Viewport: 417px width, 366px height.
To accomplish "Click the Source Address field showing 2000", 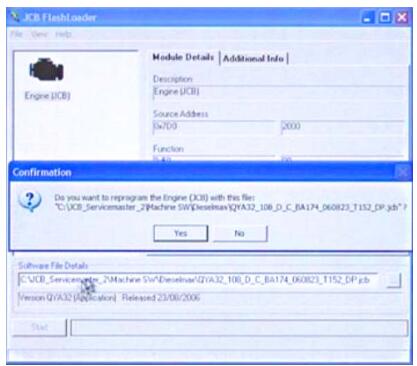I will (x=342, y=127).
